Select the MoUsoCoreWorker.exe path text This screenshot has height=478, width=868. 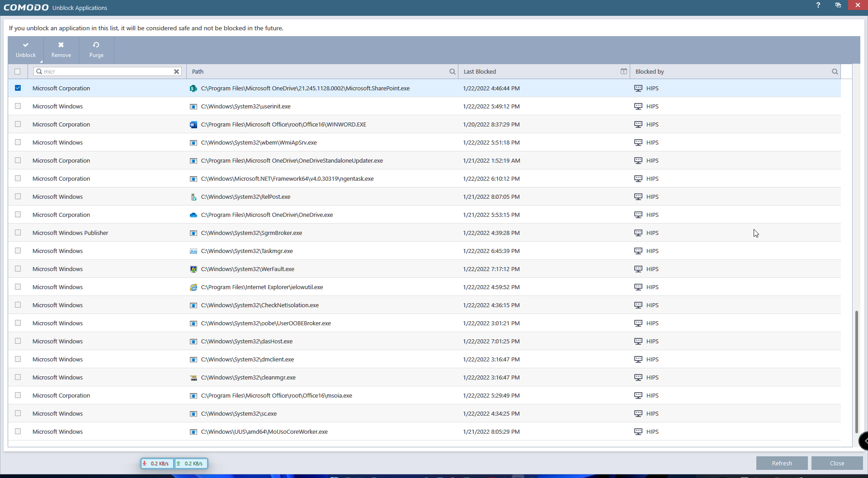pos(264,432)
